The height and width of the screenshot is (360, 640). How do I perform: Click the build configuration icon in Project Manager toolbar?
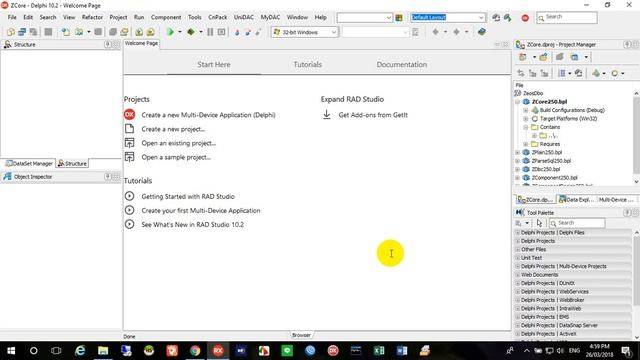596,73
